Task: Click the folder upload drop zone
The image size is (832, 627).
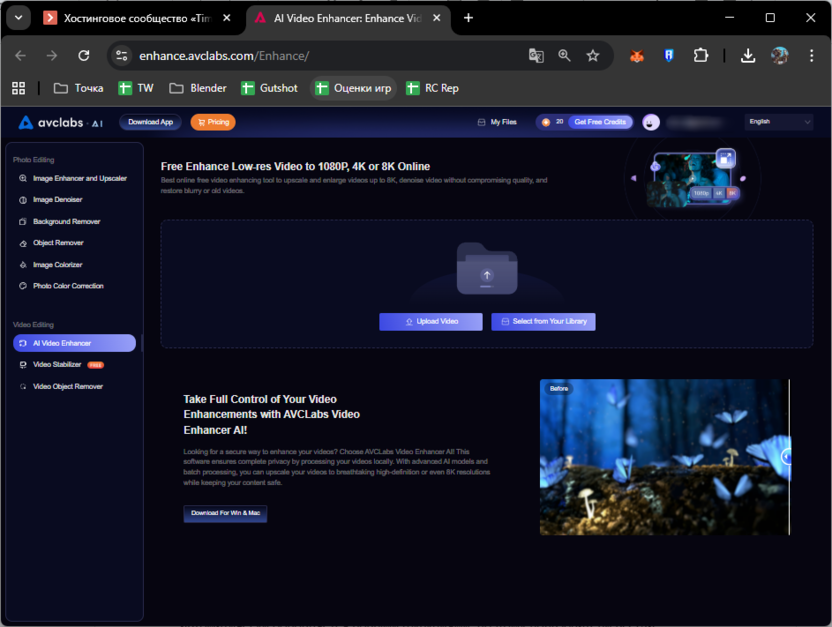Action: [486, 268]
